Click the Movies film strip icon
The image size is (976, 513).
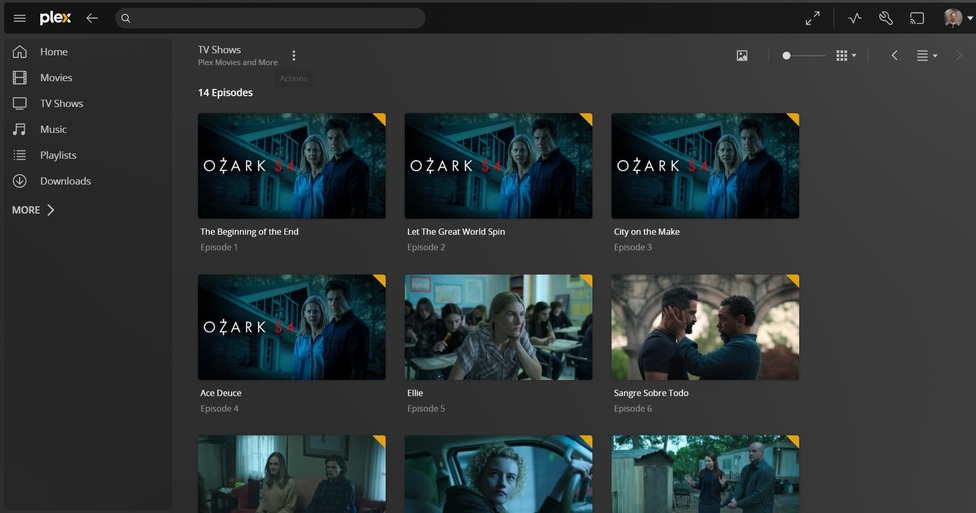[20, 78]
